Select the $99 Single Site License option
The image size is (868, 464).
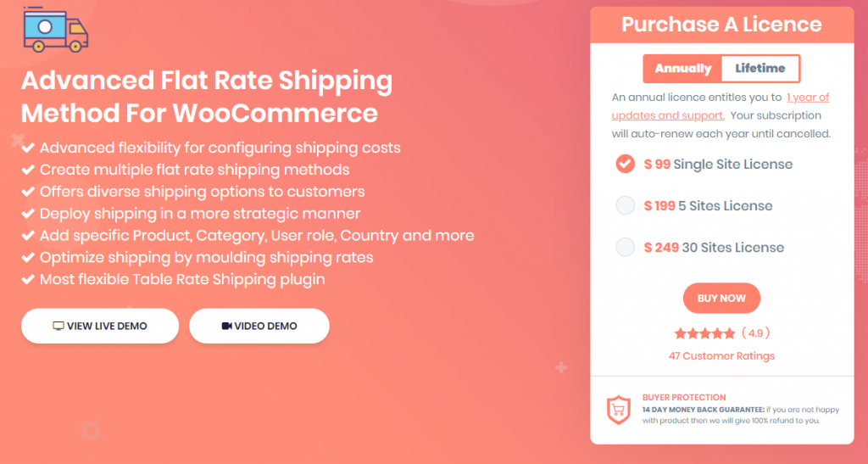click(625, 165)
